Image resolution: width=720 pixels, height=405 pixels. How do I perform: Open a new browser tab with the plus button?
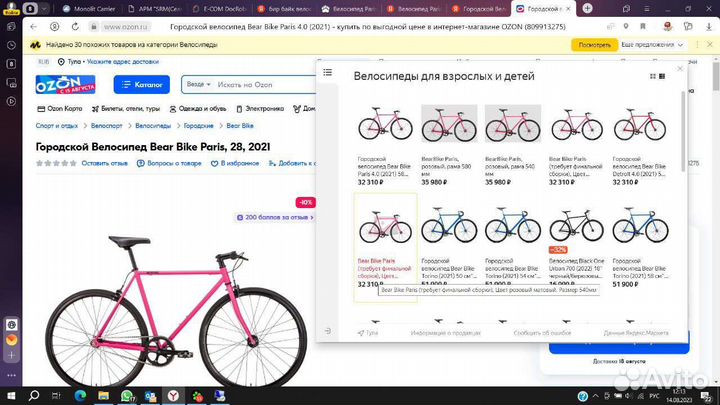[587, 8]
